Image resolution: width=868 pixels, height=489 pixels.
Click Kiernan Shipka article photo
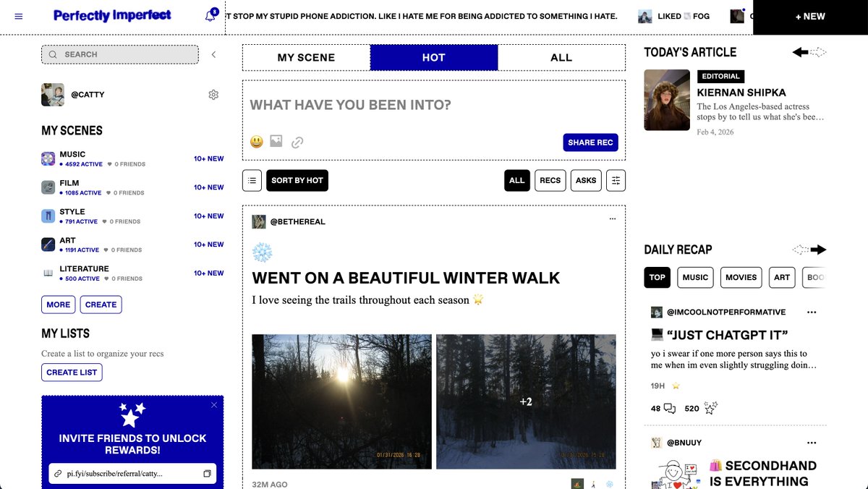[667, 100]
